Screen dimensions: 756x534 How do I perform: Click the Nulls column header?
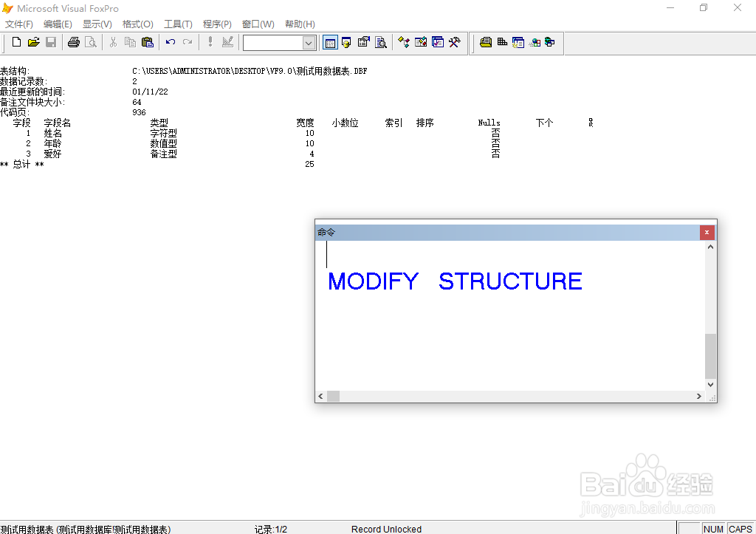(x=489, y=123)
